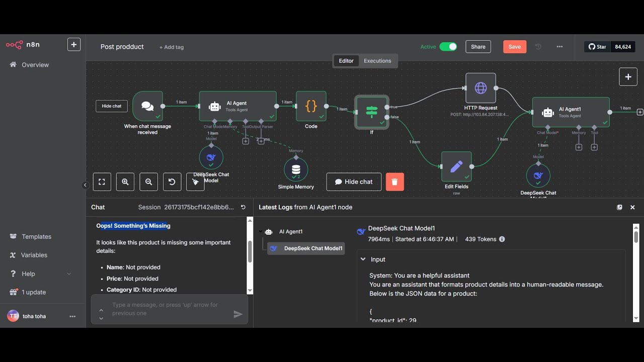Select the When chat message received node
The width and height of the screenshot is (644, 362).
(147, 106)
